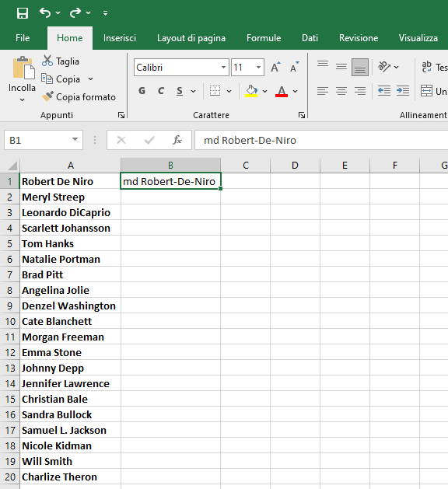448x489 pixels.
Task: Toggle underline with the S button
Action: [x=180, y=91]
